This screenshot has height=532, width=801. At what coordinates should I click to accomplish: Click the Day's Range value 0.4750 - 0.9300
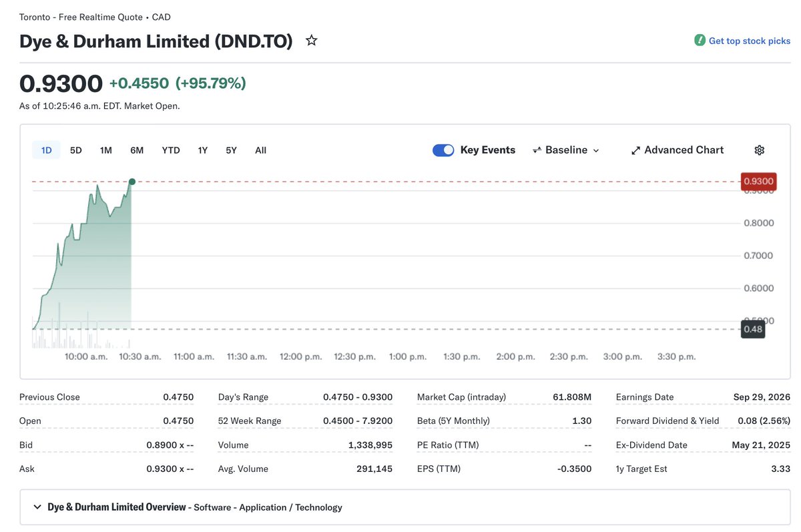pos(358,397)
